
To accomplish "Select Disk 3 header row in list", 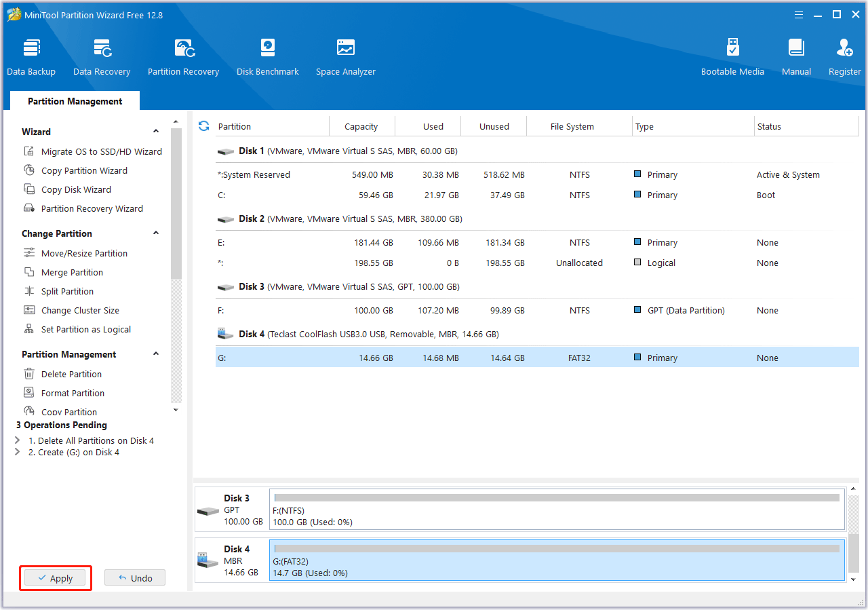I will 537,286.
